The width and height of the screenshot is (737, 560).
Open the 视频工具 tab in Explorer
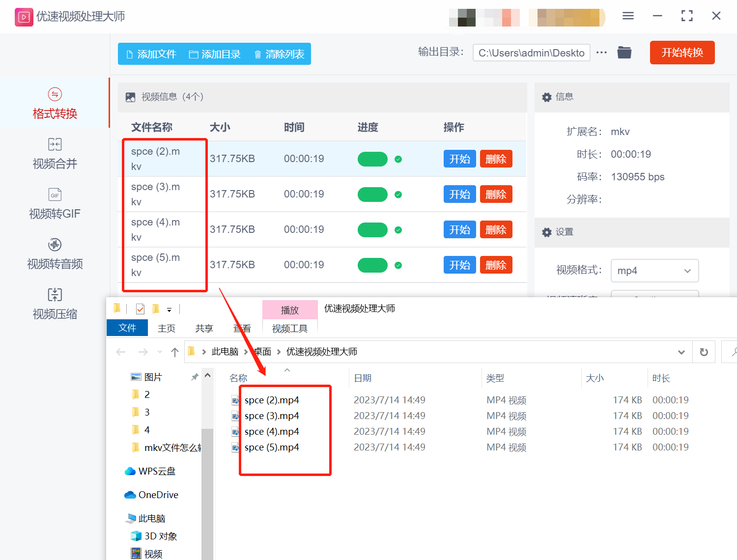click(x=290, y=328)
